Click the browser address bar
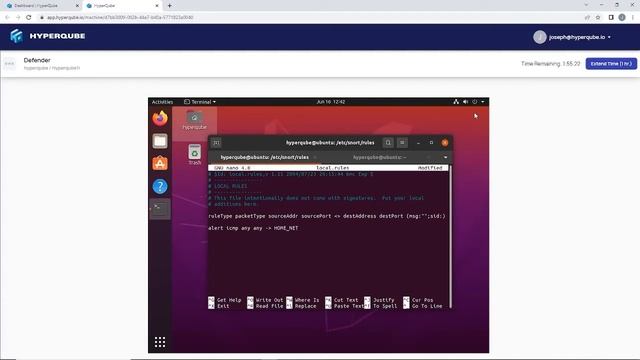 (310, 17)
